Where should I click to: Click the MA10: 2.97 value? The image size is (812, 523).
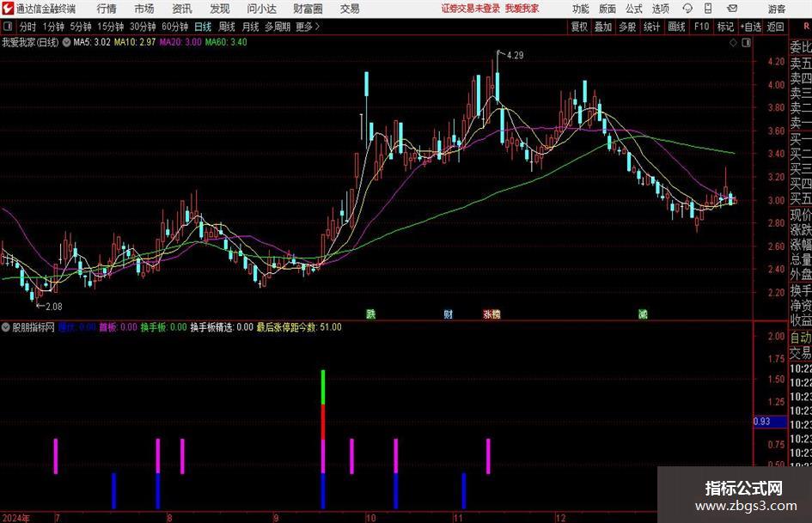135,42
